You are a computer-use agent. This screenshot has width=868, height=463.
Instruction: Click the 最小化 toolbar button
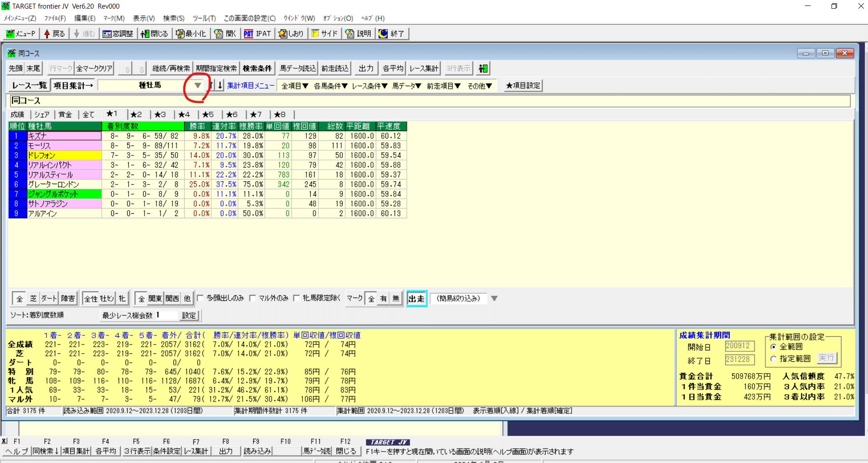[x=191, y=34]
